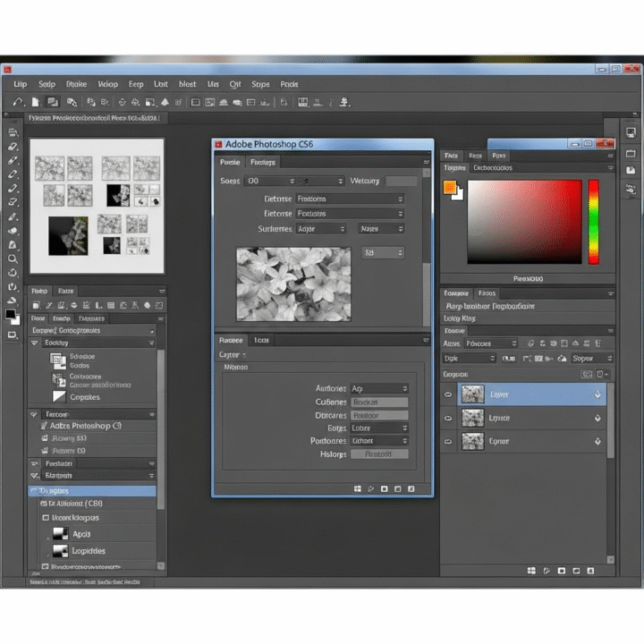
Task: Toggle visibility of the Lyrtcir layer
Action: [448, 418]
